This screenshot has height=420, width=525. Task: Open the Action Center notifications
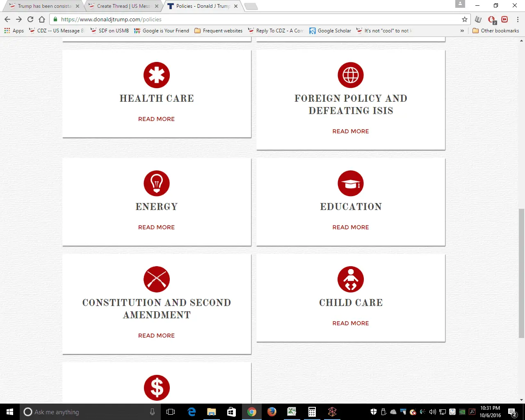pyautogui.click(x=512, y=412)
